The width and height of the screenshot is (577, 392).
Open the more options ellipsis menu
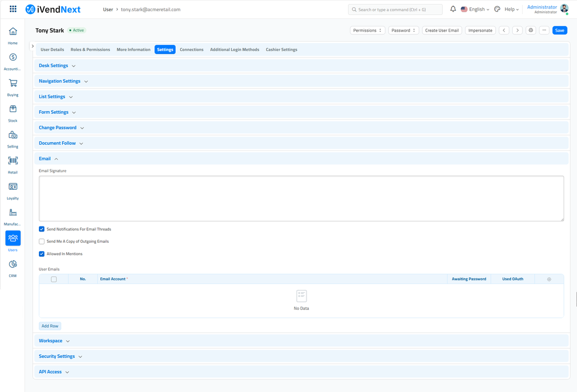[x=544, y=30]
